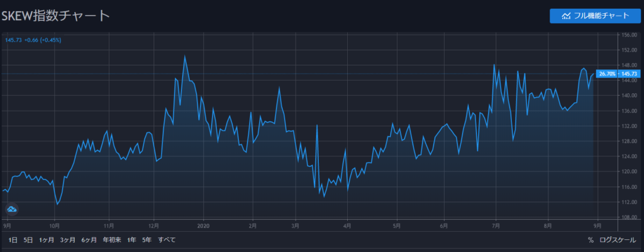Switch to 3ヶ月 time range
Image resolution: width=644 pixels, height=252 pixels.
[x=67, y=239]
